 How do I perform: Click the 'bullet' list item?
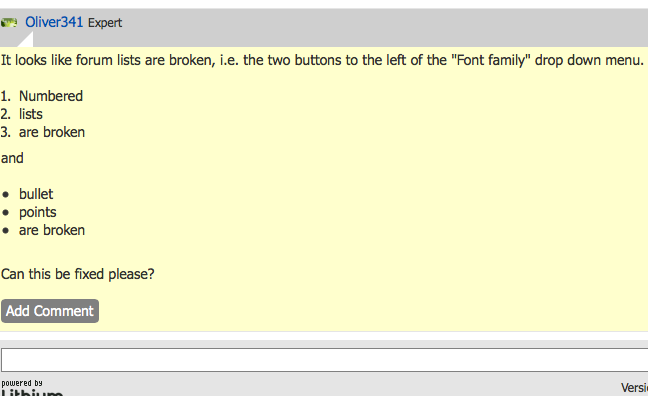point(36,194)
